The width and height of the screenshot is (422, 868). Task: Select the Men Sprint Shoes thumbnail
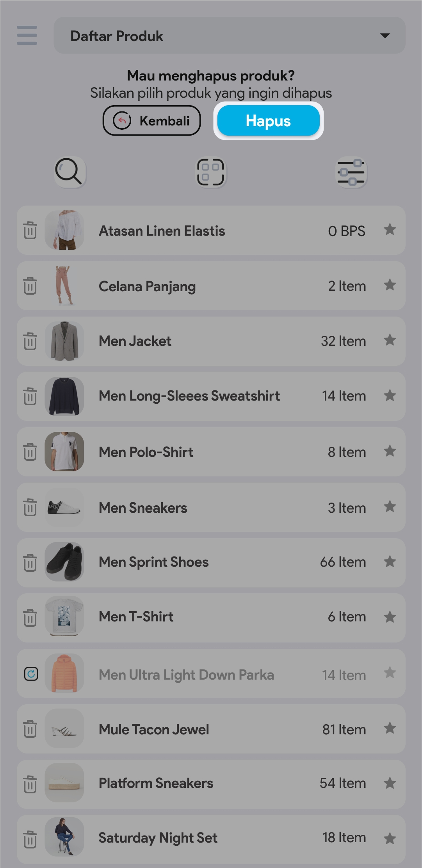(64, 562)
